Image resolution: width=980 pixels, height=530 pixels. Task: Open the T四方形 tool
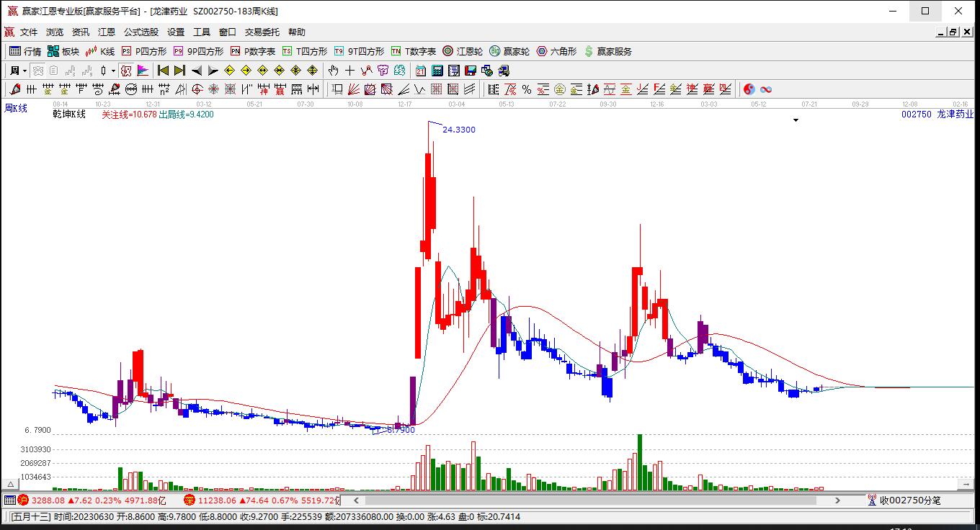pos(305,51)
